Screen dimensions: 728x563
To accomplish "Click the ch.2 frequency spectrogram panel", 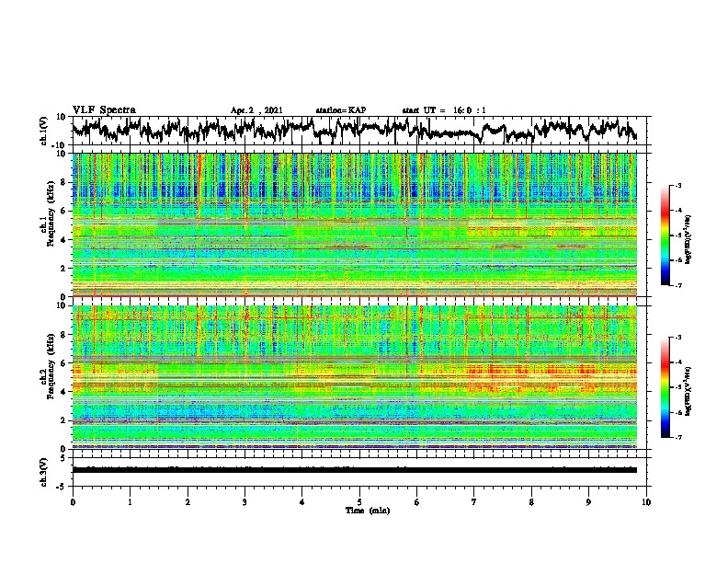I will 354,377.
